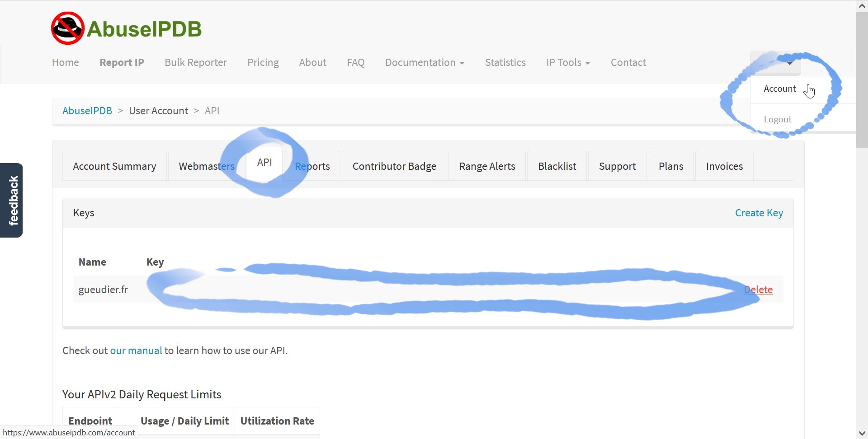Toggle the user account dropdown caret

click(789, 64)
